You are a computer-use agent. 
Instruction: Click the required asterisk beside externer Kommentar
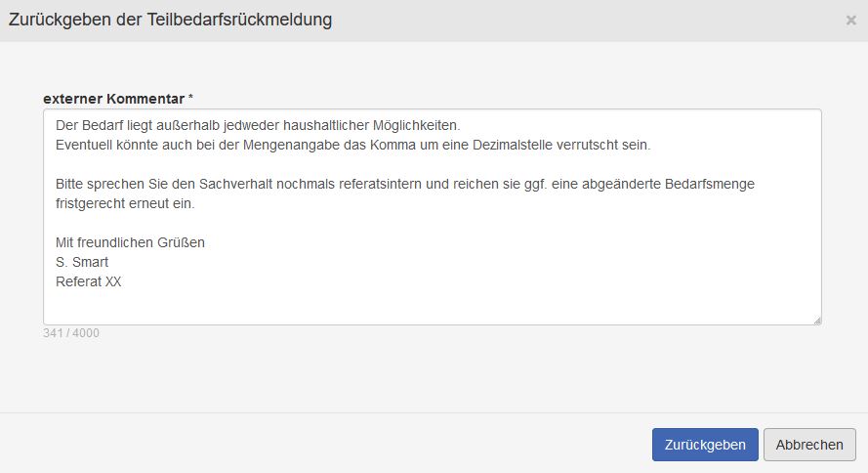(191, 99)
